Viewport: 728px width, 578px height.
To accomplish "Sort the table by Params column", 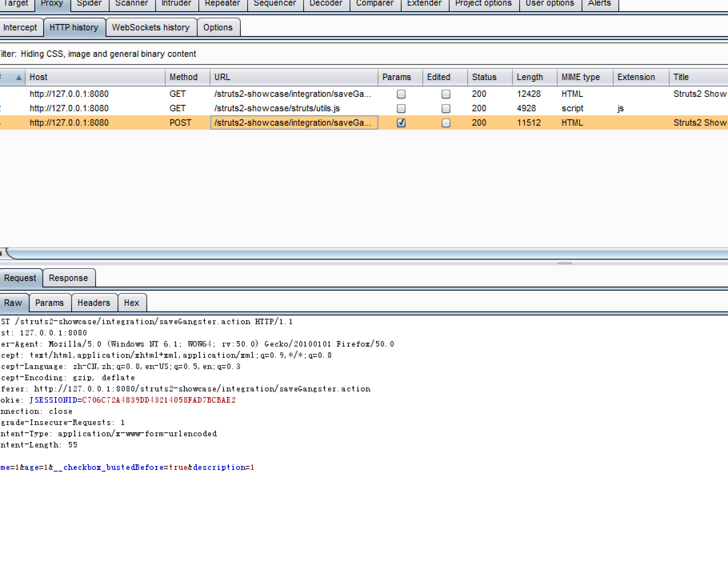I will (400, 77).
